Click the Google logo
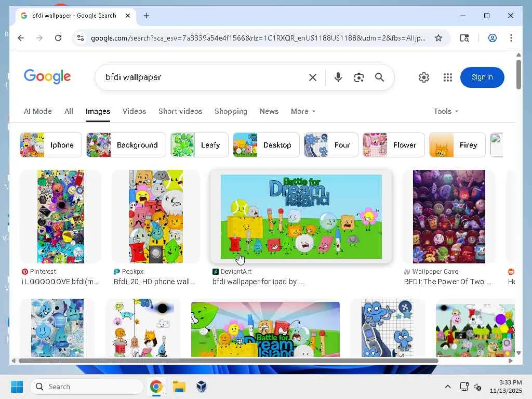The height and width of the screenshot is (399, 532). pyautogui.click(x=47, y=76)
